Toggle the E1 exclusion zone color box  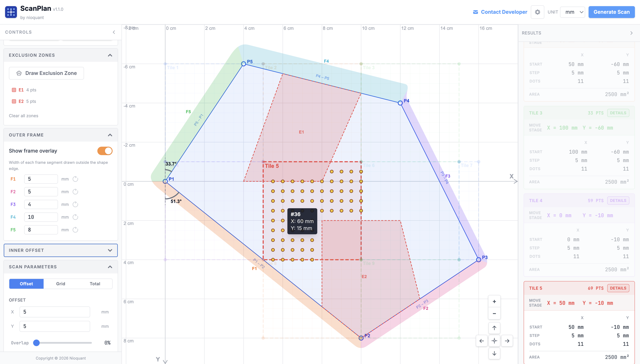click(14, 90)
